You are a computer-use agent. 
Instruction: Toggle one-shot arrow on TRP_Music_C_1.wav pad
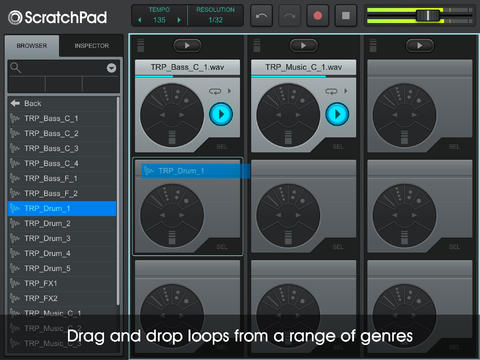click(x=346, y=91)
